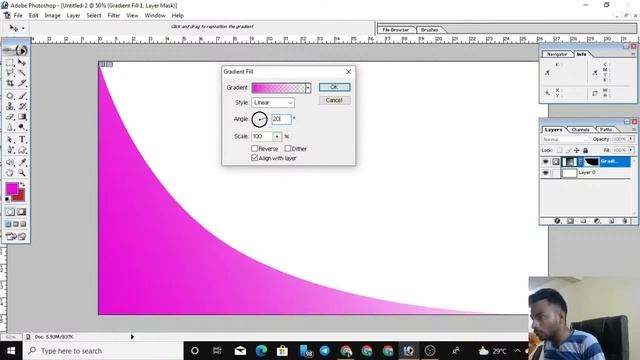Create a new fill or adjustment layer
This screenshot has width=640, height=360.
[597, 221]
